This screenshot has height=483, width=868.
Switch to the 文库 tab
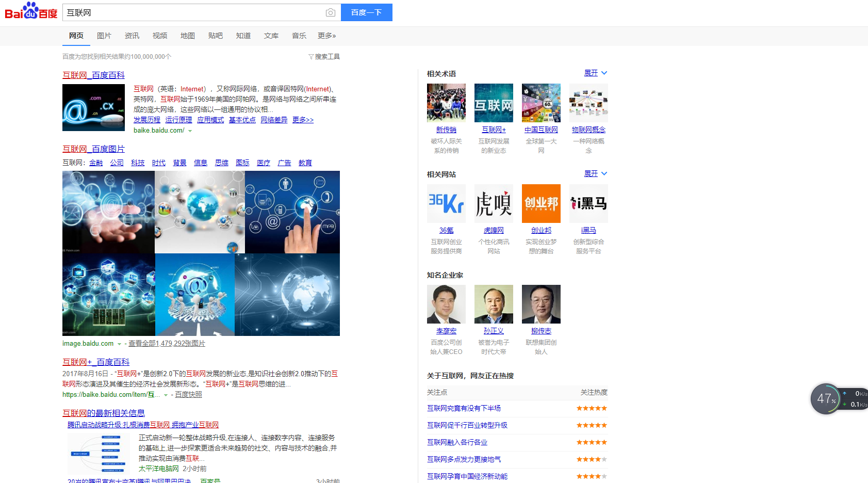(271, 36)
